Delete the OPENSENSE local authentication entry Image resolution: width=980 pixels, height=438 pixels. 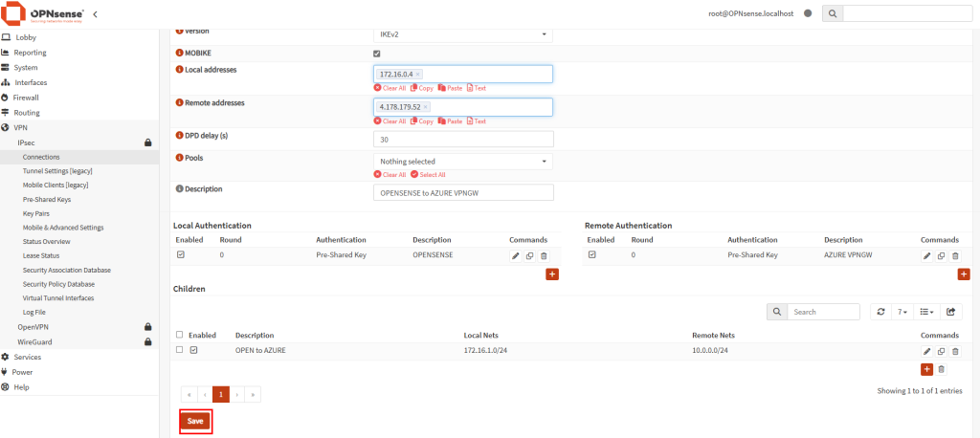click(x=544, y=256)
